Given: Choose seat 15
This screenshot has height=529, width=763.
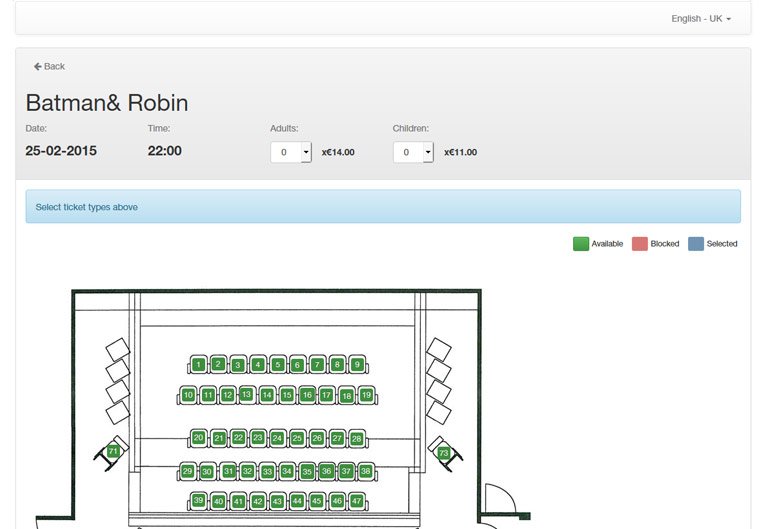Looking at the screenshot, I should 287,395.
